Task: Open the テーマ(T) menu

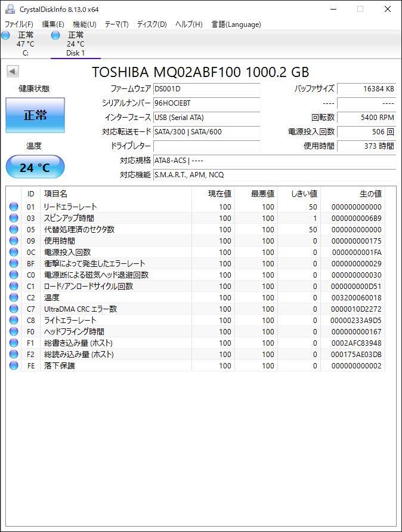Action: coord(116,24)
